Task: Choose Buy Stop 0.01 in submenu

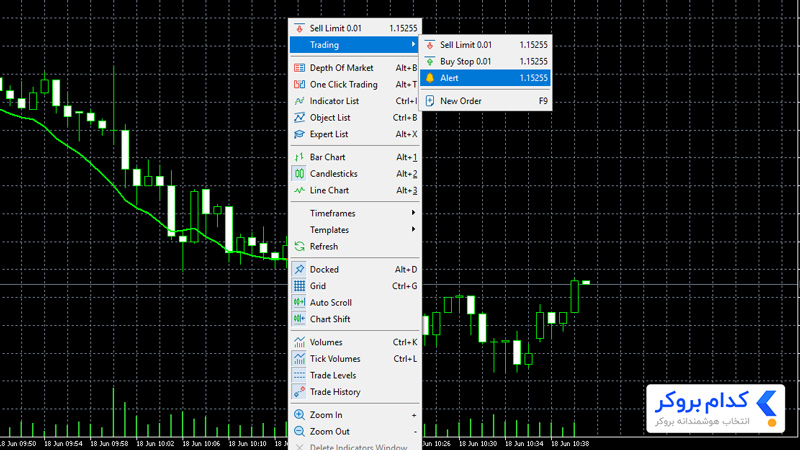Action: pos(485,61)
